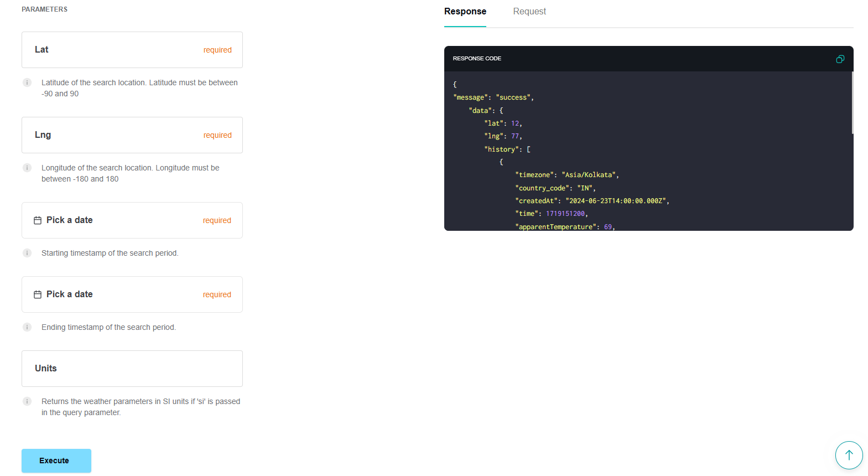Click the info icon beside the Longitude description
This screenshot has height=476, width=868.
click(27, 168)
